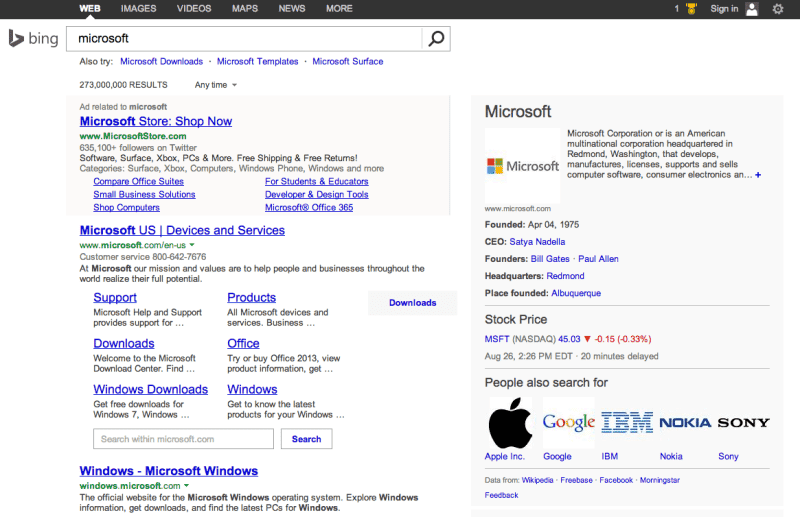Open Developer & Design Tools link

[316, 194]
